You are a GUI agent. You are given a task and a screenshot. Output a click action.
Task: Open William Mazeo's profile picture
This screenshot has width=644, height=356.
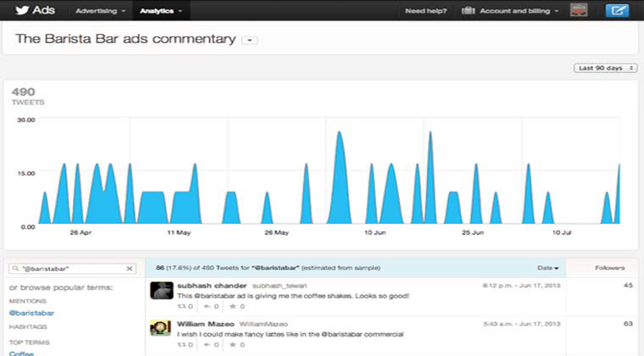(x=161, y=328)
